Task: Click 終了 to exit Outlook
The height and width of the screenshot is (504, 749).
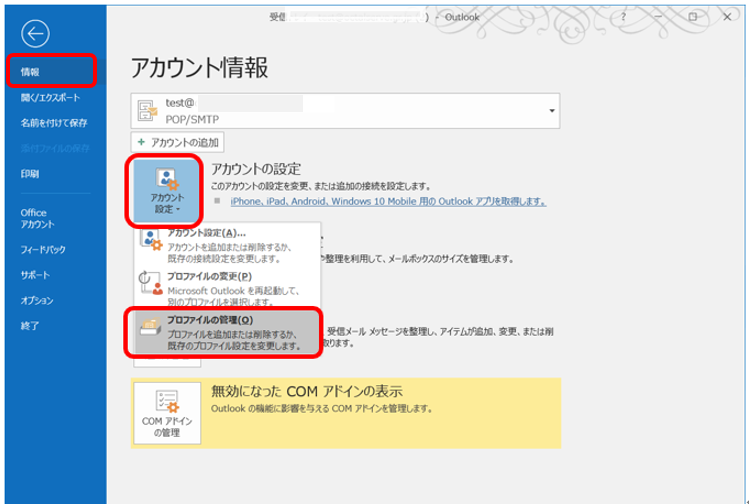Action: tap(30, 326)
